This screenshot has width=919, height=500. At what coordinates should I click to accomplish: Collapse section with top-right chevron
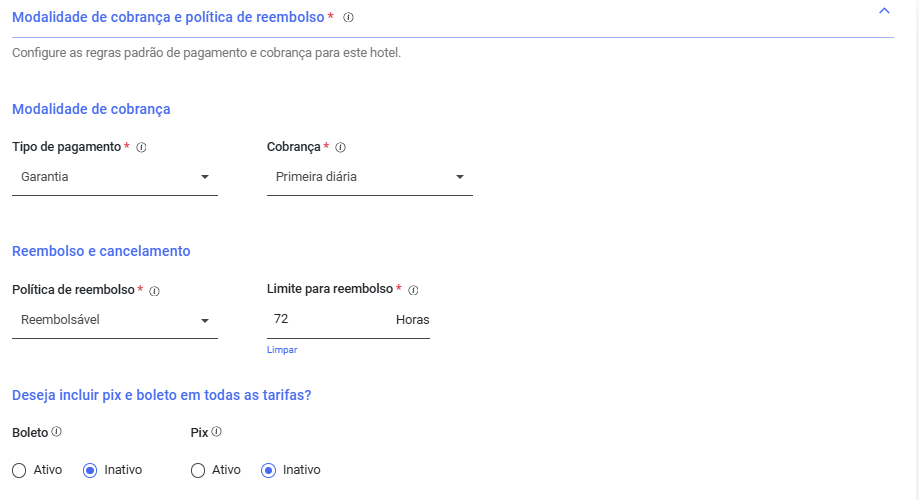[x=884, y=11]
